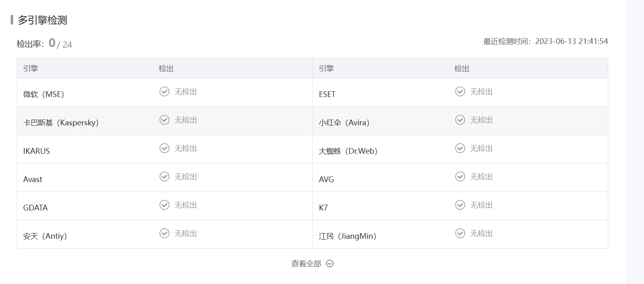
Task: Click the check icon for 小红伞 (Avira)
Action: click(460, 120)
